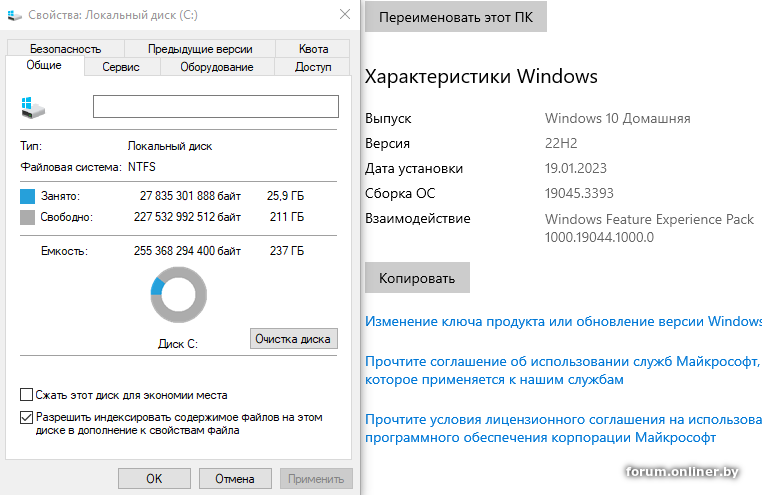Viewport: 762px width, 495px height.
Task: Click the 'Очистка диска' button
Action: (294, 339)
